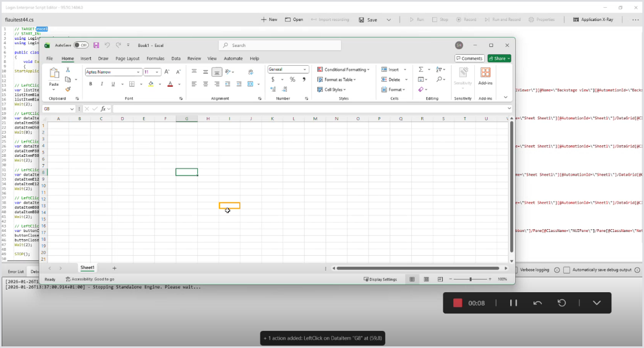644x348 pixels.
Task: Select the Sheet1 worksheet tab
Action: [87, 268]
